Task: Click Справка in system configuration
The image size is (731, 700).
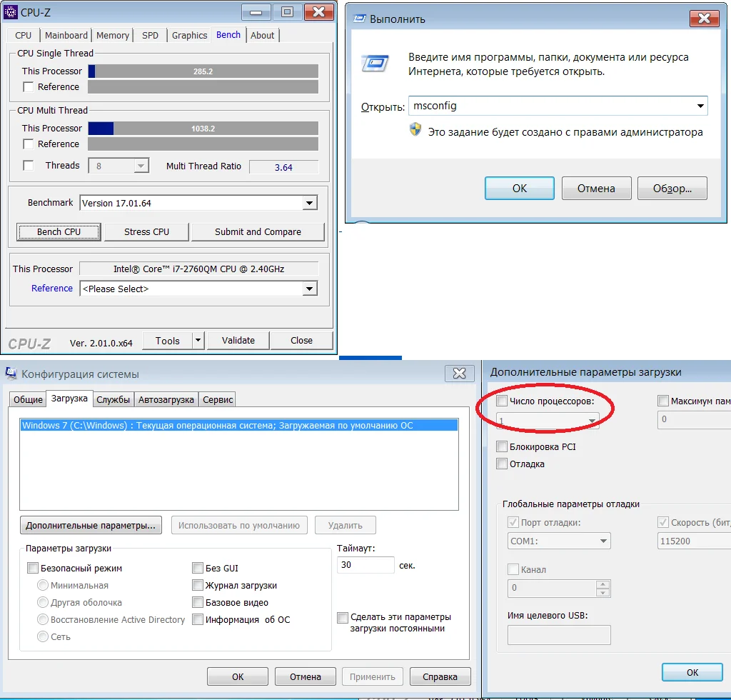Action: click(x=440, y=676)
